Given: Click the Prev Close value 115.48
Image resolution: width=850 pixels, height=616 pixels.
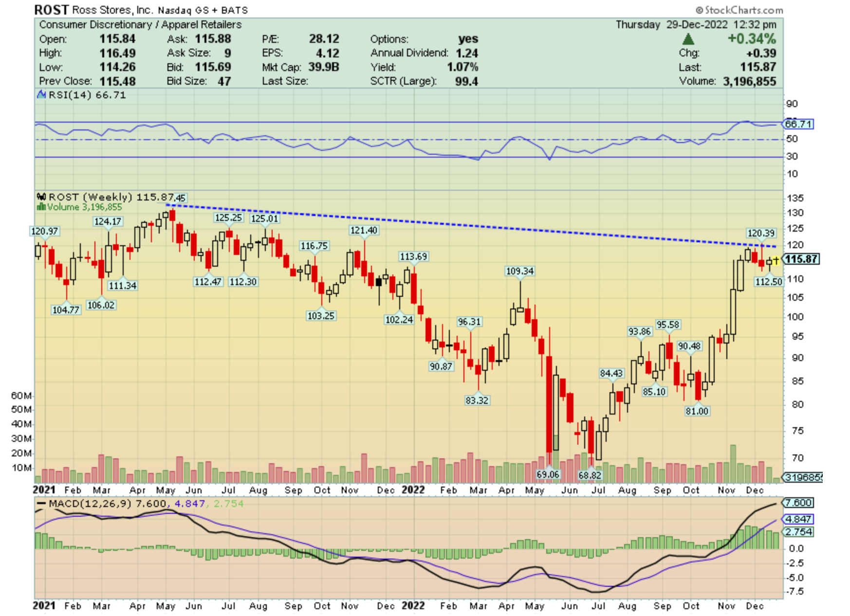Looking at the screenshot, I should [x=117, y=81].
